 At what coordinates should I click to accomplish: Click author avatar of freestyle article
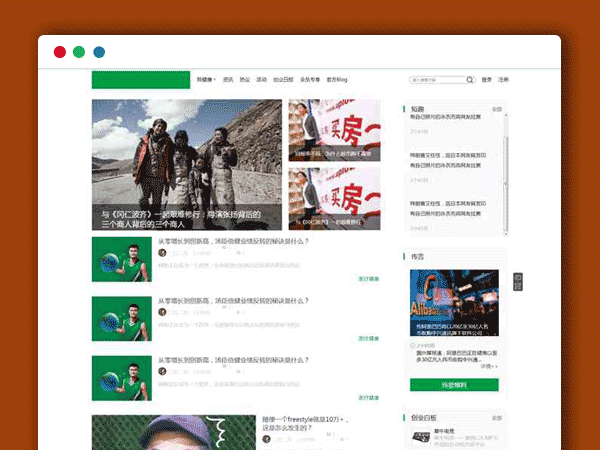pyautogui.click(x=267, y=438)
